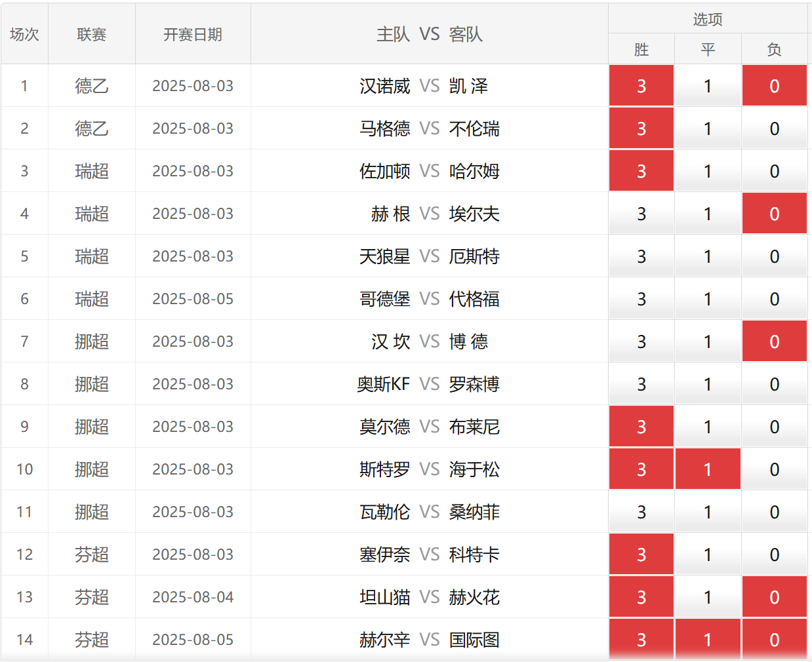Toggle 负 option 0 for 佐加顿 VS 哈尔姆
The height and width of the screenshot is (662, 812).
(x=775, y=171)
